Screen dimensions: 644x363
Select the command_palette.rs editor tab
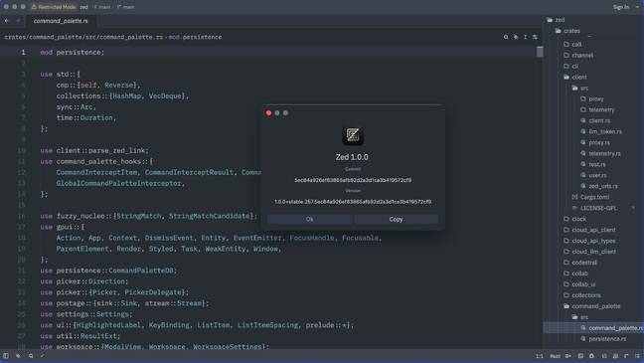coord(61,21)
